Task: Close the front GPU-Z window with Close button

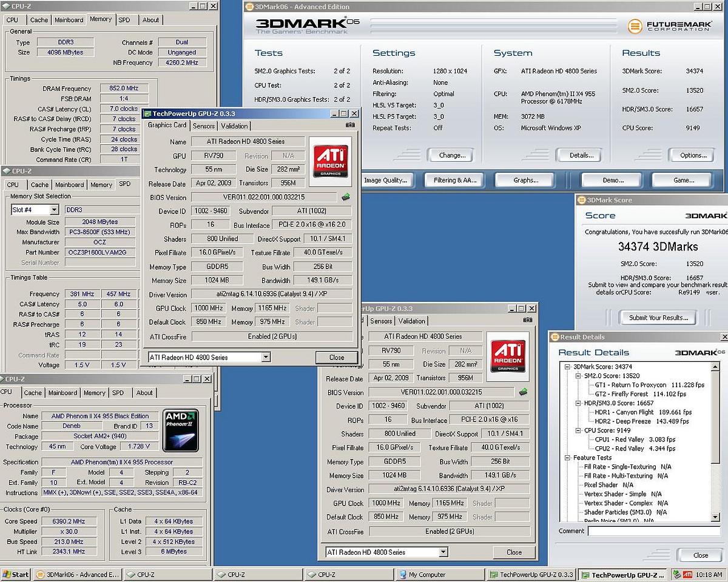Action: pyautogui.click(x=337, y=357)
